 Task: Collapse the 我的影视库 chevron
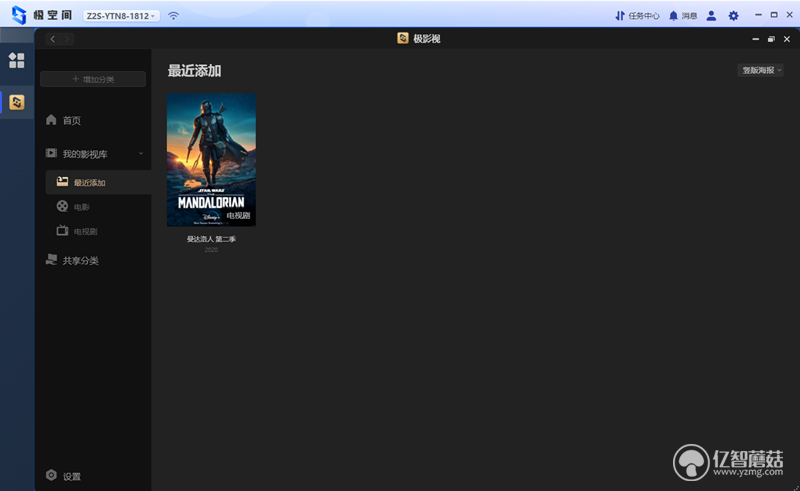click(141, 154)
